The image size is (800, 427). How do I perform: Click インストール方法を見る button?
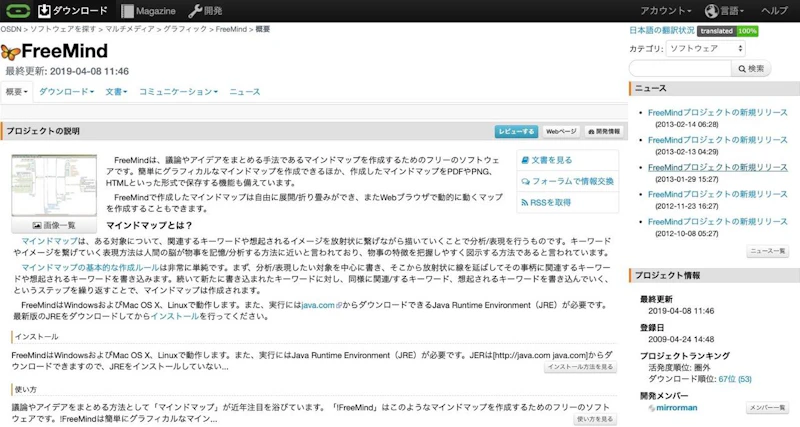pyautogui.click(x=580, y=367)
